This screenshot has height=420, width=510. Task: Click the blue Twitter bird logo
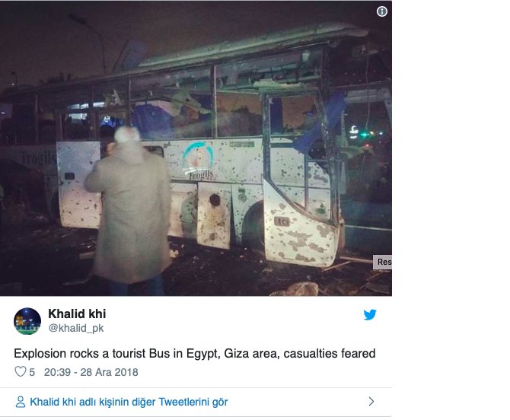point(370,315)
